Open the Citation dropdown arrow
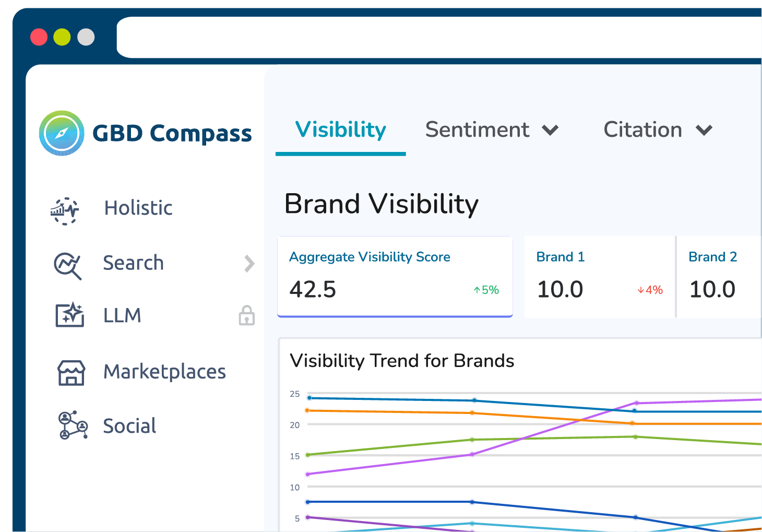The width and height of the screenshot is (762, 532). coord(704,130)
